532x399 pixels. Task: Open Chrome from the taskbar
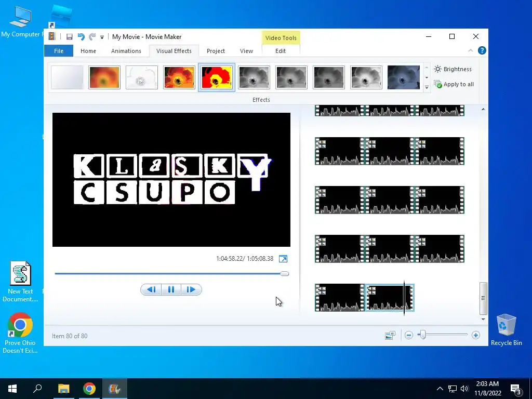tap(89, 389)
